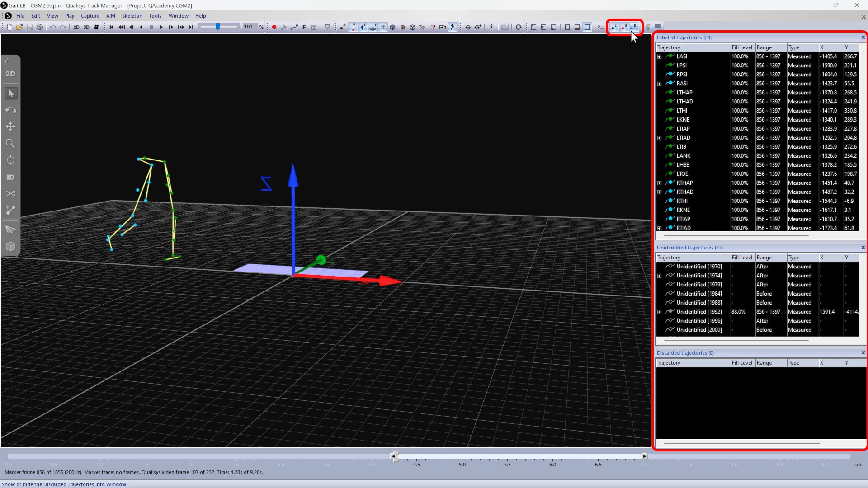Open the AIM menu

pyautogui.click(x=111, y=16)
